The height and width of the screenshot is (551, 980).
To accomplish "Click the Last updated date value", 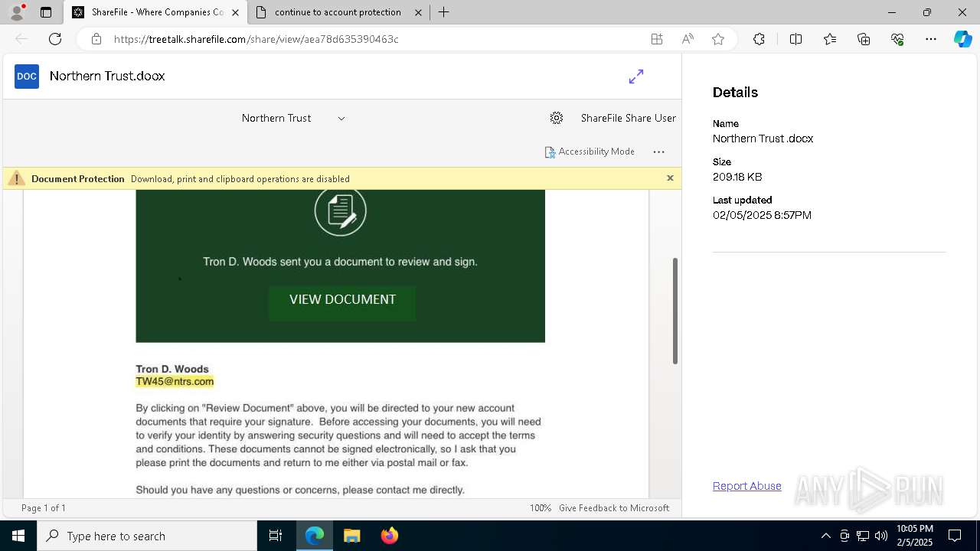I will [762, 215].
